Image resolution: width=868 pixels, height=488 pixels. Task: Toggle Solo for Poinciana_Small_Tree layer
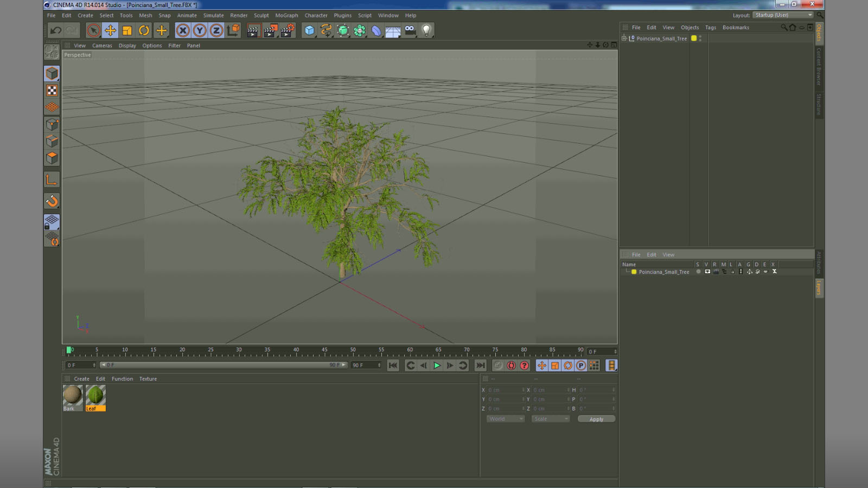pos(698,272)
